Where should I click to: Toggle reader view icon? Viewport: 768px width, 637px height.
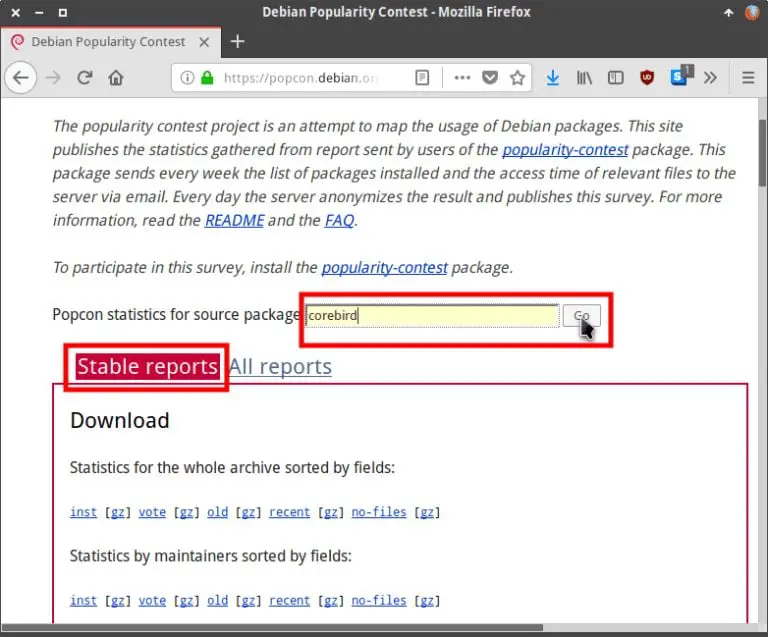click(x=422, y=77)
